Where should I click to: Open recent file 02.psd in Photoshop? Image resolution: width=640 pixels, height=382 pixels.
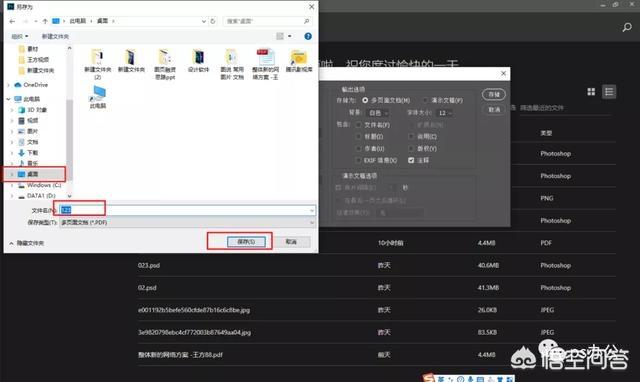coord(147,288)
